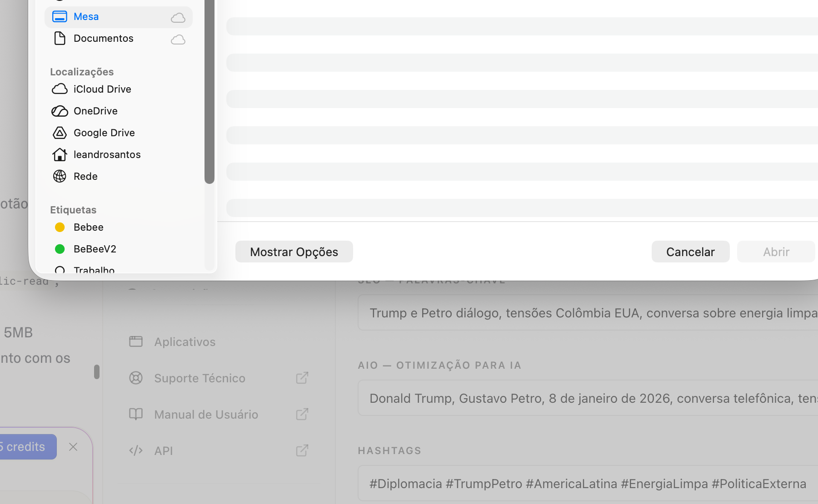Click cloud status icon beside Documentos

(178, 40)
